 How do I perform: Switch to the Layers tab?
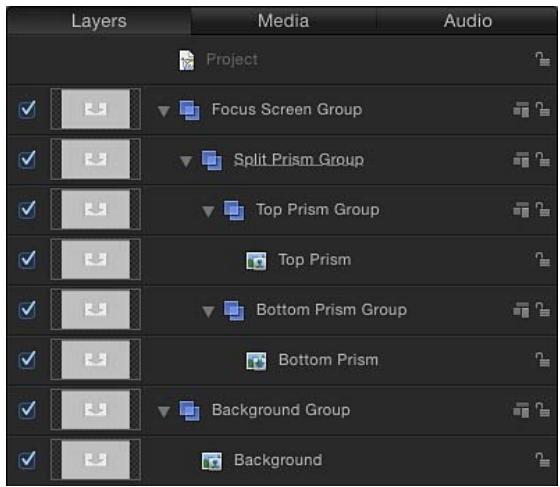(x=99, y=21)
